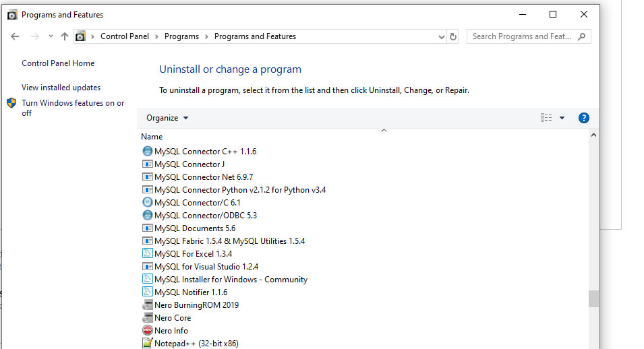This screenshot has height=349, width=644.
Task: Click the MySQL Connector/C 6.1 disc icon
Action: (x=148, y=202)
